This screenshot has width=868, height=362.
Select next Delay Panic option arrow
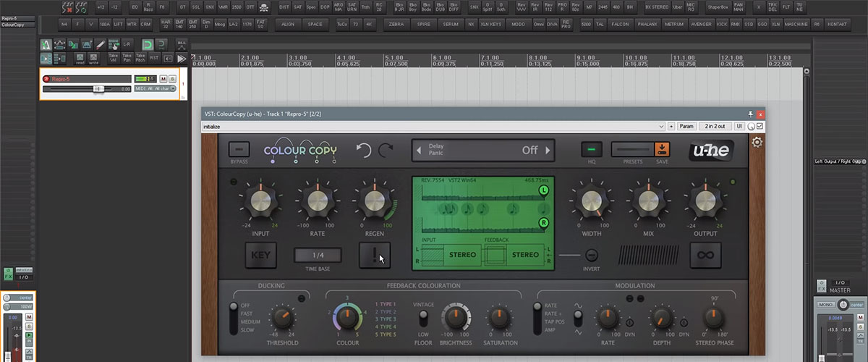click(548, 151)
